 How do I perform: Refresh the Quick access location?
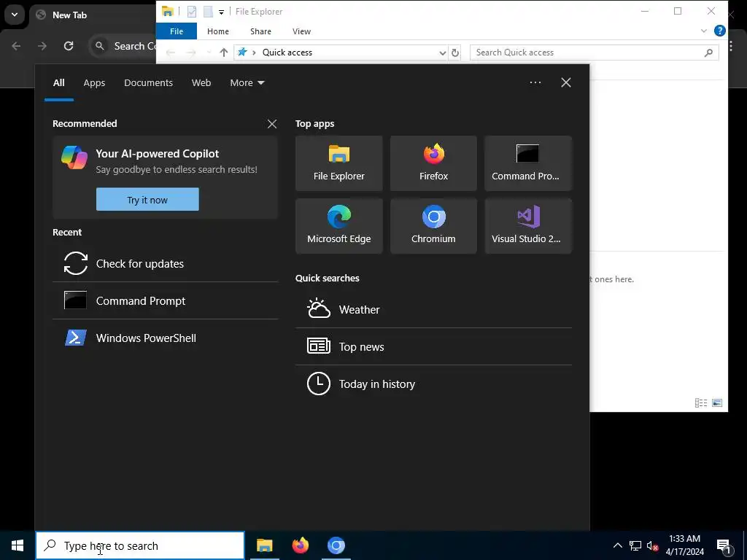pos(455,52)
